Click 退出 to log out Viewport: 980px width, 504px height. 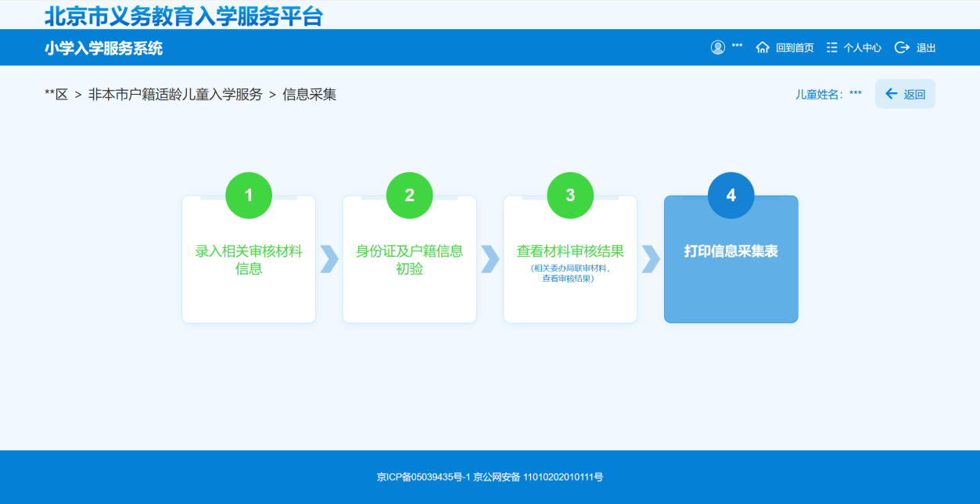(926, 48)
